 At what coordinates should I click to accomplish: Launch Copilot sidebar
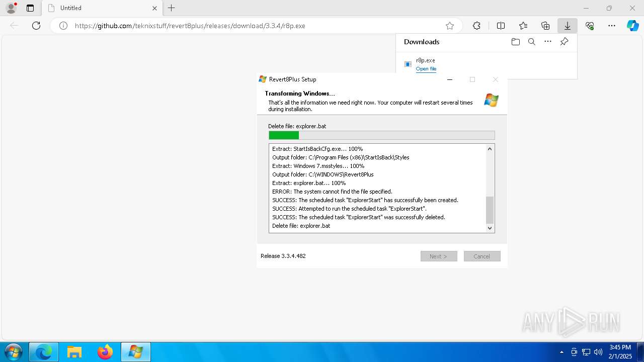[x=632, y=26]
